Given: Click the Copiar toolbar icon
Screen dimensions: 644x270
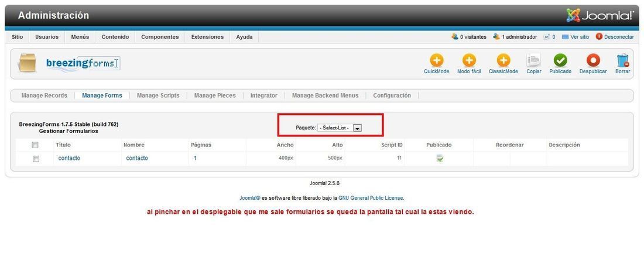Looking at the screenshot, I should point(534,60).
